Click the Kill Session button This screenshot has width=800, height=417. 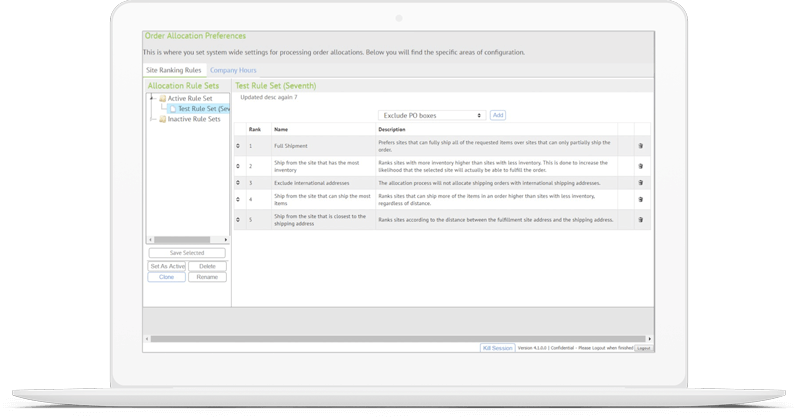coord(498,347)
